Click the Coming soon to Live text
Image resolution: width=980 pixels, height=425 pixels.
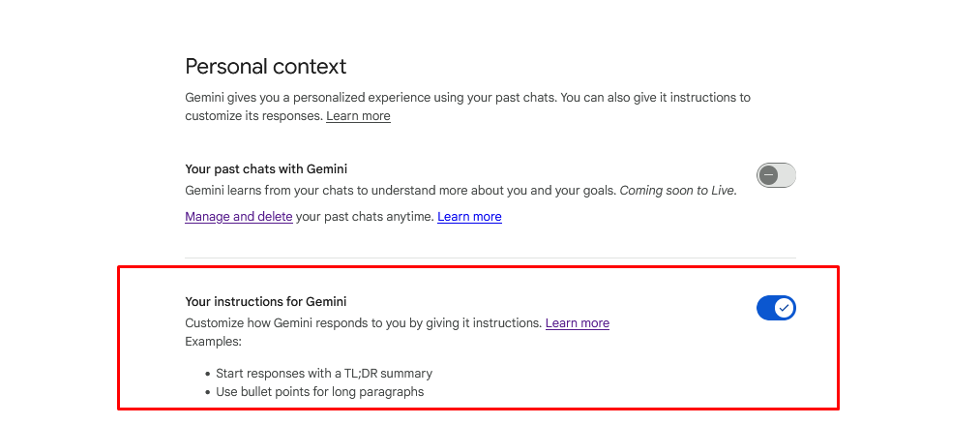677,191
